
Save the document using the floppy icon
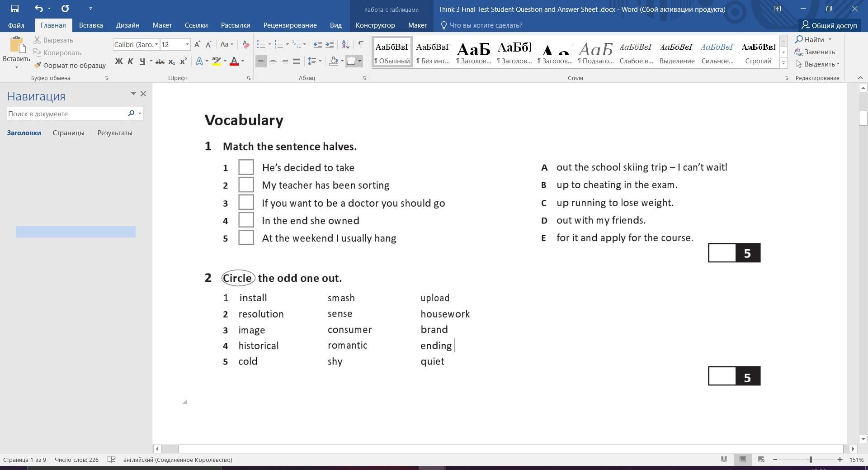(14, 9)
